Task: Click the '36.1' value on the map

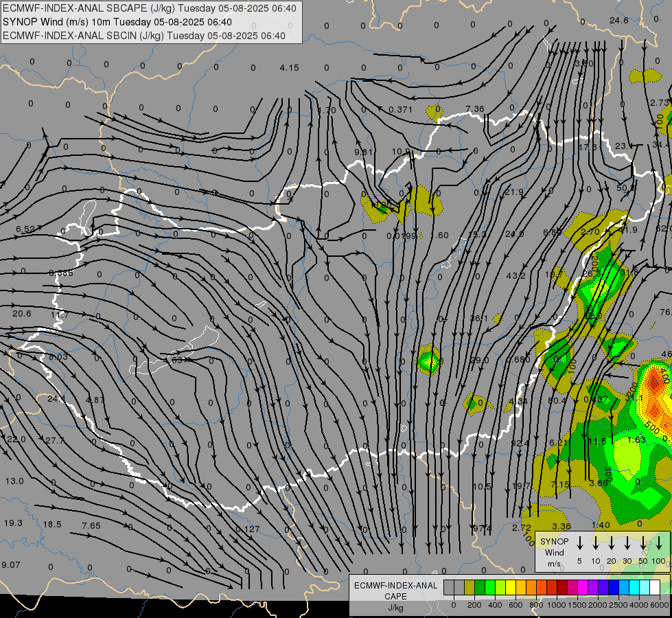Action: pos(478,318)
